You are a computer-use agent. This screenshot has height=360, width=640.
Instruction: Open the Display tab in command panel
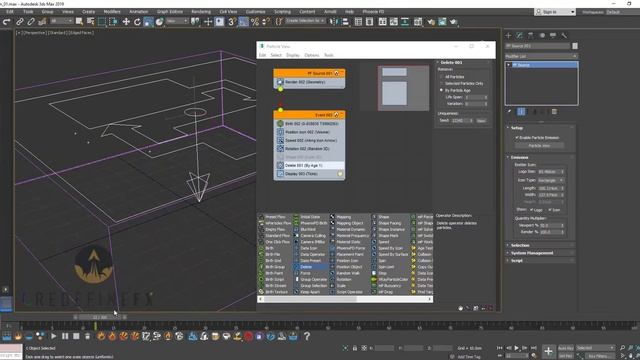pos(553,36)
